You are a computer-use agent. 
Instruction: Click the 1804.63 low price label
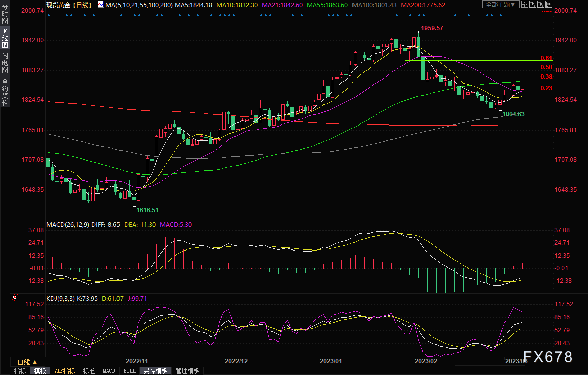tap(513, 114)
